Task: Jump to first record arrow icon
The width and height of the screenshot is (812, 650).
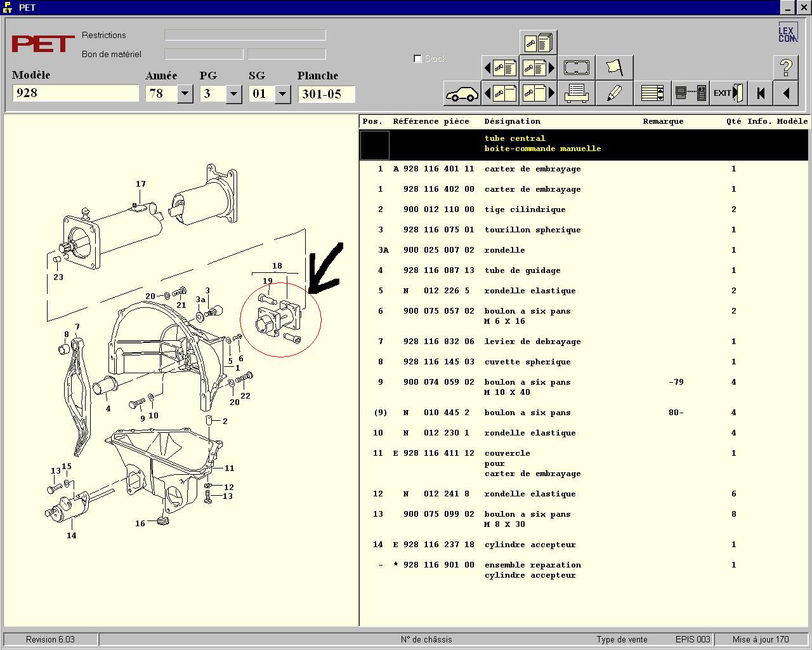Action: pos(760,93)
